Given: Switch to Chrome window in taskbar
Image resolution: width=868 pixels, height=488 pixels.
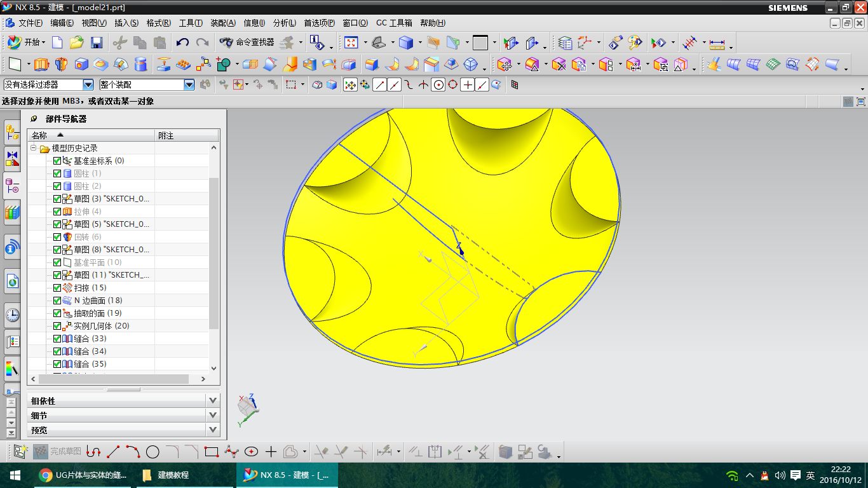Looking at the screenshot, I should pyautogui.click(x=83, y=475).
